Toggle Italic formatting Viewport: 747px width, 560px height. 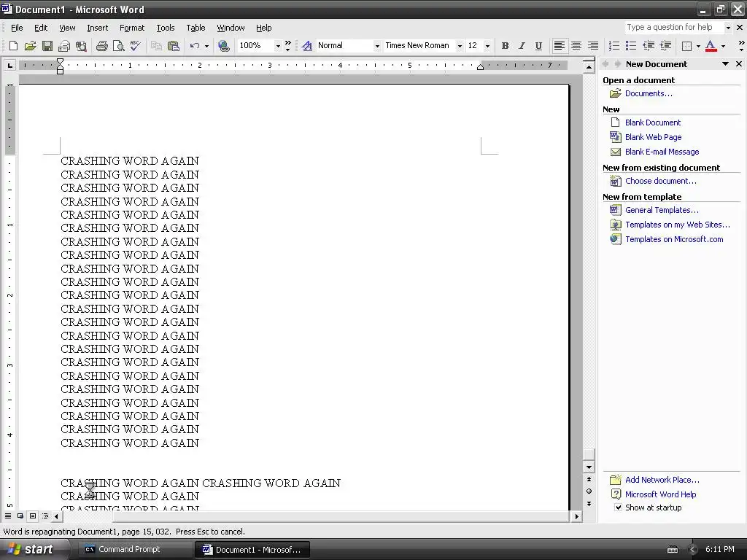point(522,46)
